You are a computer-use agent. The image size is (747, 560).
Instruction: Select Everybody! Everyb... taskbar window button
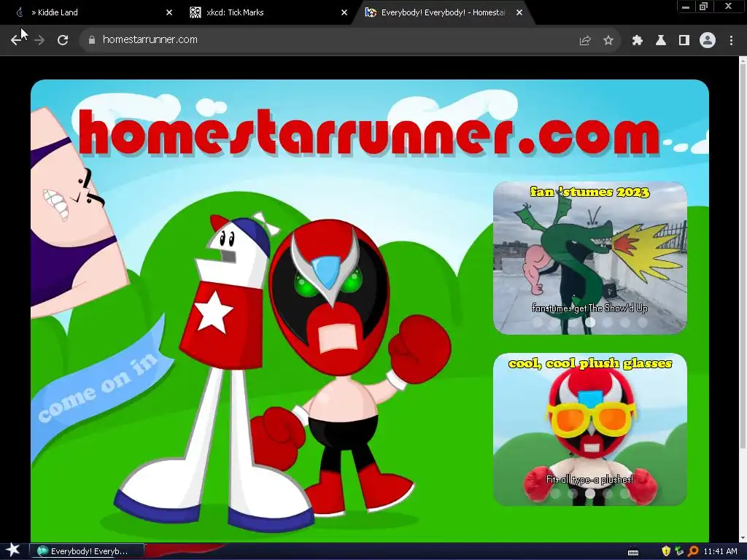(87, 551)
